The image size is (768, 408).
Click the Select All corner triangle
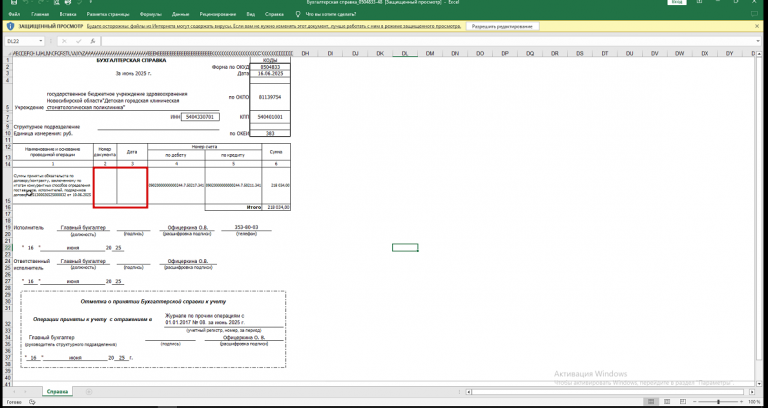7,53
